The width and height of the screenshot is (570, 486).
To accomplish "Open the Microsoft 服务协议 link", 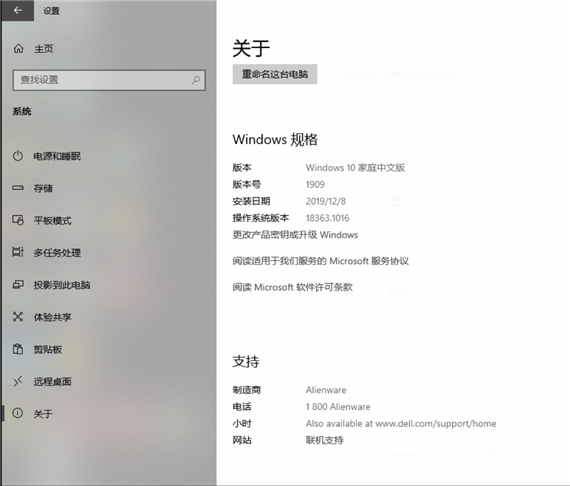I will point(321,261).
